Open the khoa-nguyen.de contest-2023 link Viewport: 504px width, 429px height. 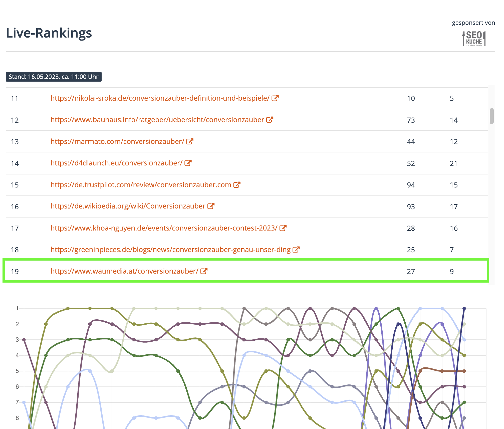point(164,228)
